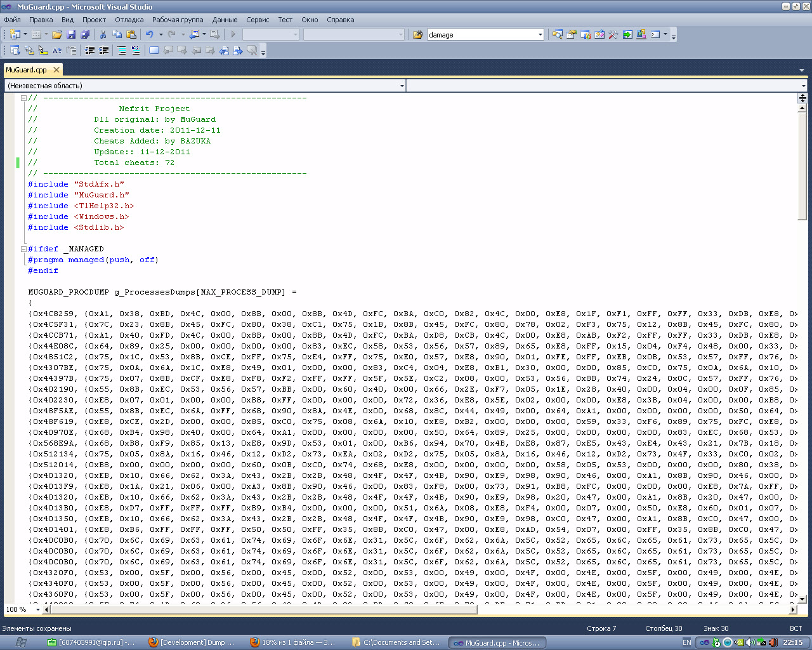
Task: Switch to the QIP [607403991@qip.ru] taskbar window
Action: pos(91,642)
